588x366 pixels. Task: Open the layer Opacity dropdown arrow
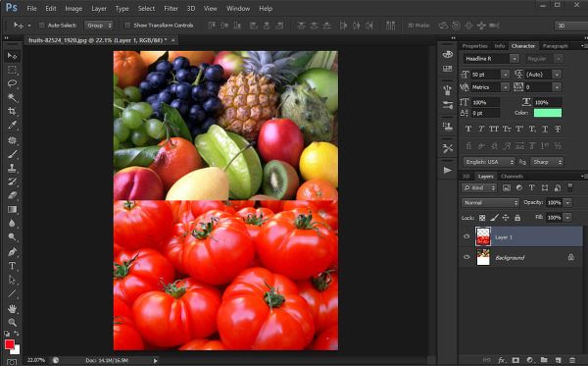[567, 203]
